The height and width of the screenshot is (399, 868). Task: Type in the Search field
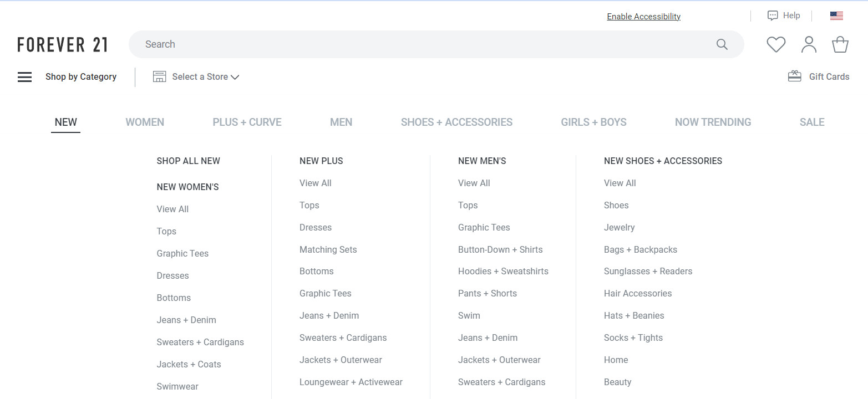[x=422, y=44]
